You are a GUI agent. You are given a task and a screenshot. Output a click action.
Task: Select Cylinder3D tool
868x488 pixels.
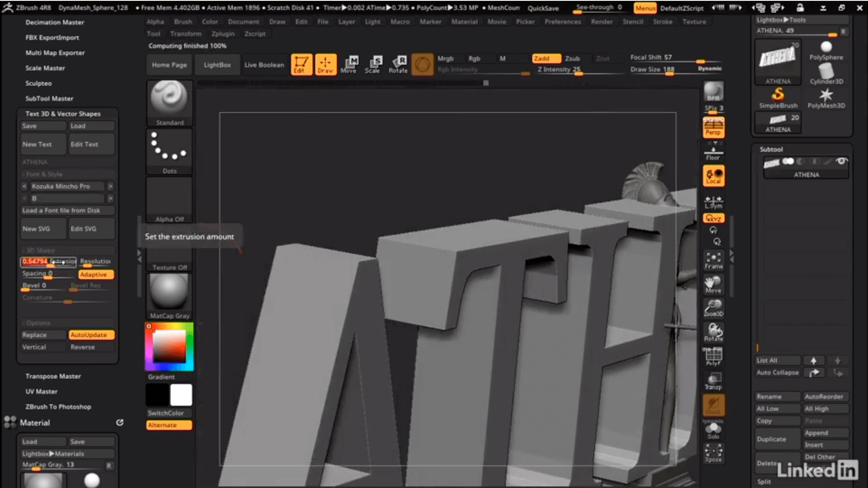[x=826, y=74]
